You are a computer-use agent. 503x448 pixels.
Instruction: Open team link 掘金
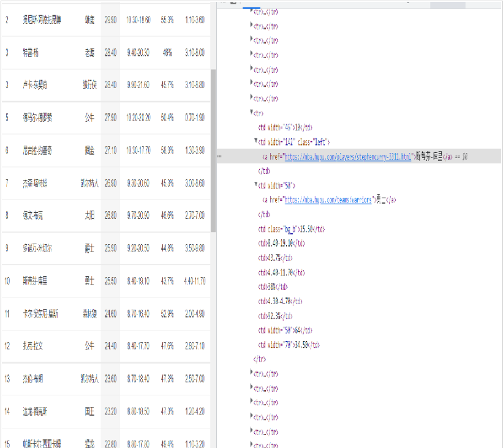pyautogui.click(x=90, y=151)
